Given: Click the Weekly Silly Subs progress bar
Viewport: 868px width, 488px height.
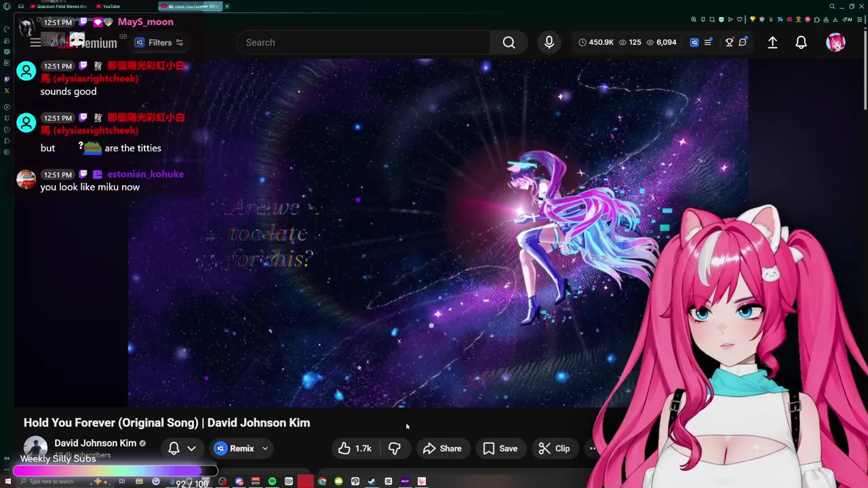Looking at the screenshot, I should point(115,470).
